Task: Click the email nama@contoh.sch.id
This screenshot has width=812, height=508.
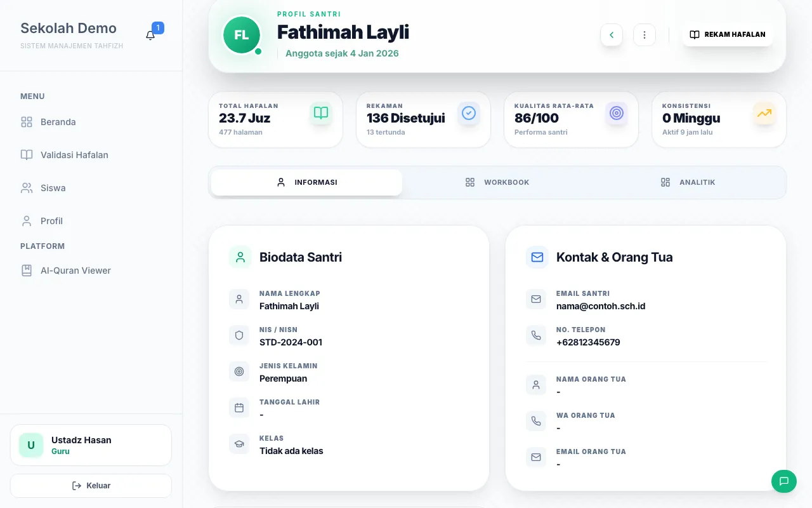Action: (601, 306)
